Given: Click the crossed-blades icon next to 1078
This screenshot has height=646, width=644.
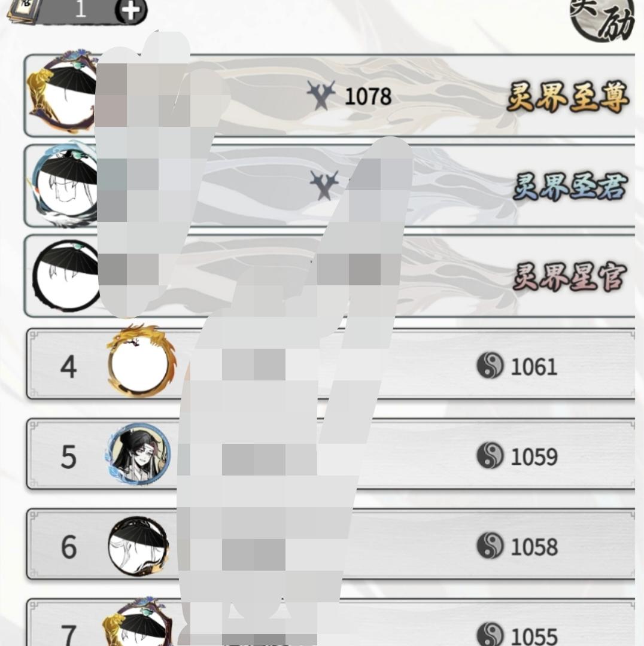Looking at the screenshot, I should tap(321, 95).
